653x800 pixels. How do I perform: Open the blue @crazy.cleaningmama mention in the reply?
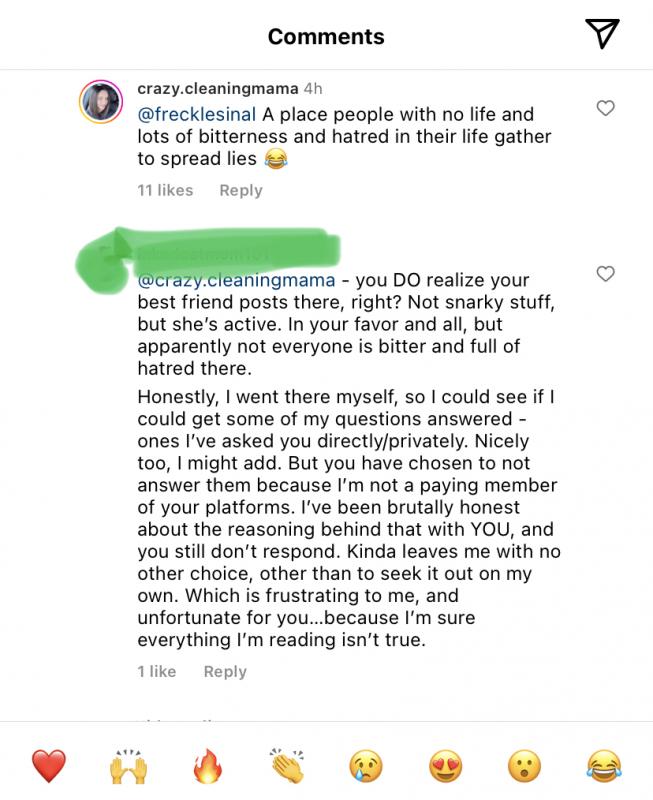point(236,281)
